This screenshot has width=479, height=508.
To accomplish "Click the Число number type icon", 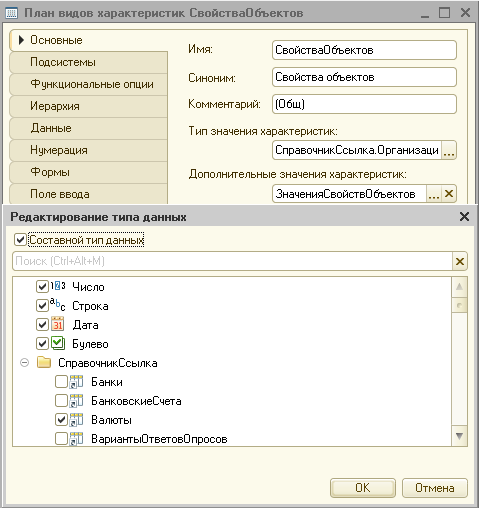I will click(x=58, y=286).
